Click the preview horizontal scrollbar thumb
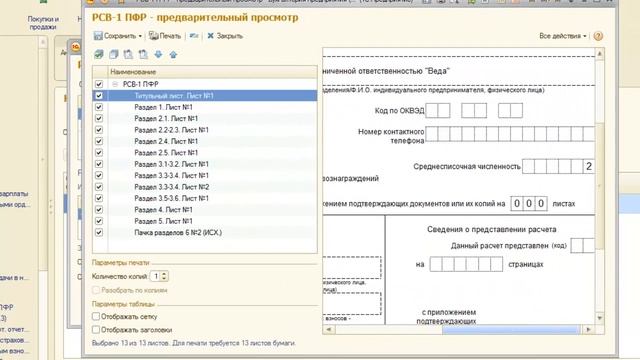 click(511, 329)
